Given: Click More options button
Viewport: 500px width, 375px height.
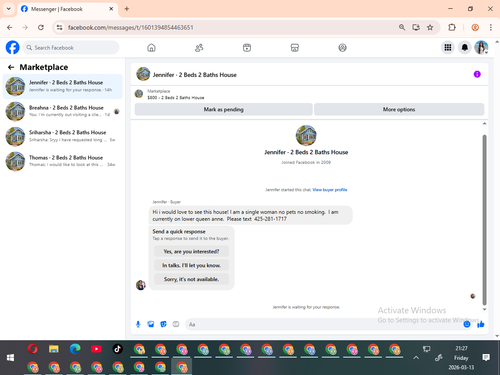Looking at the screenshot, I should (x=399, y=109).
